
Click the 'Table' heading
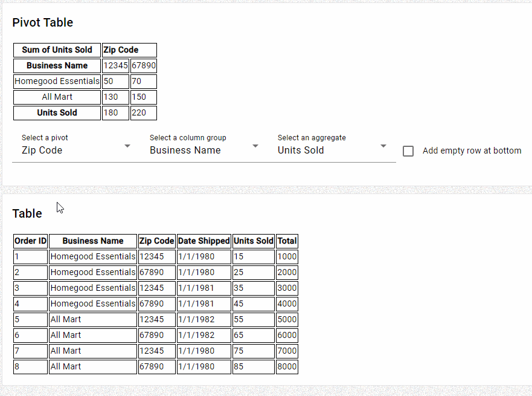(27, 213)
